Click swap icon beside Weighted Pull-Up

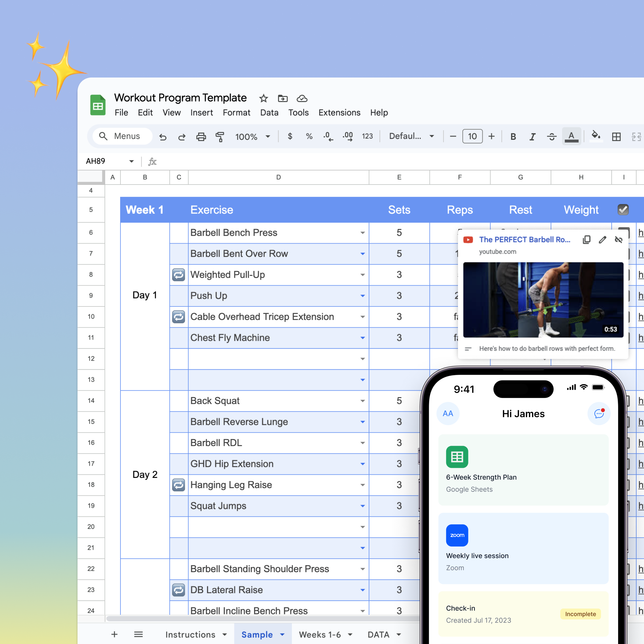click(x=179, y=275)
